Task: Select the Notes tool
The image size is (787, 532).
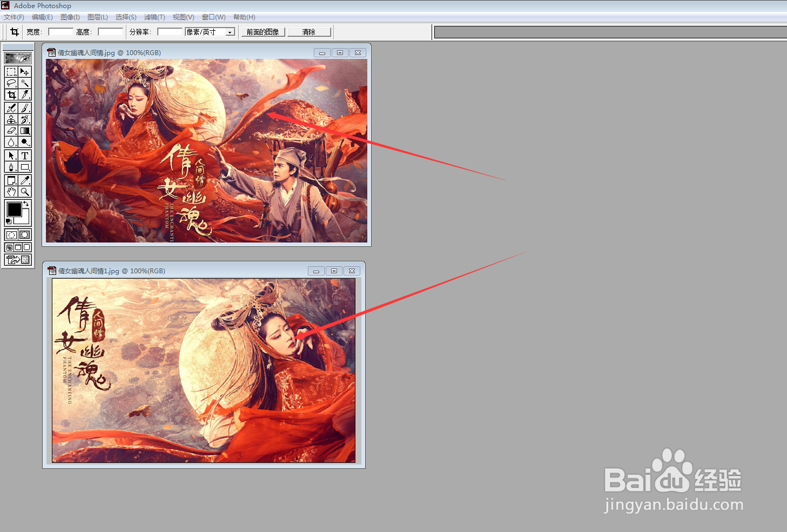Action: point(11,180)
